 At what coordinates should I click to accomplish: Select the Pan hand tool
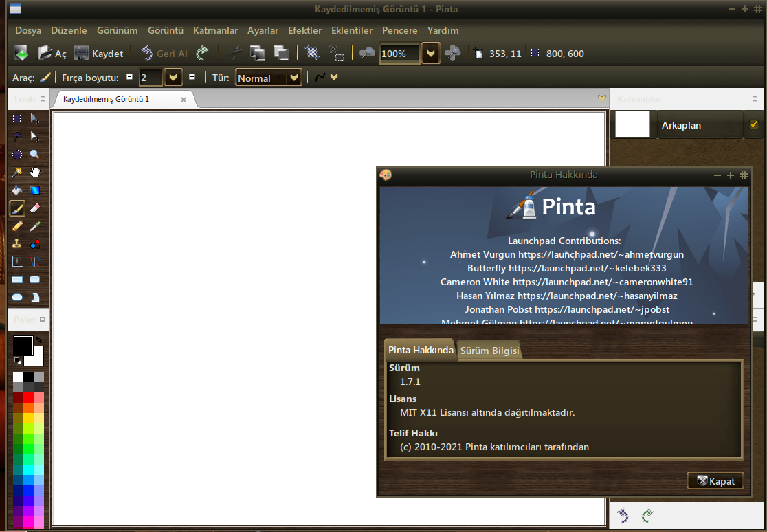35,173
